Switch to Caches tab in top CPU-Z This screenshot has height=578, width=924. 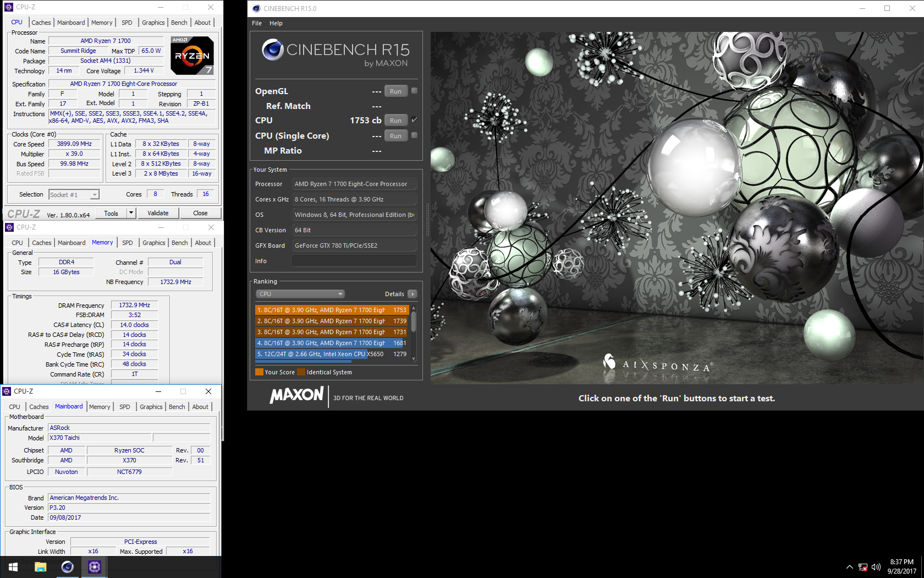(x=41, y=23)
